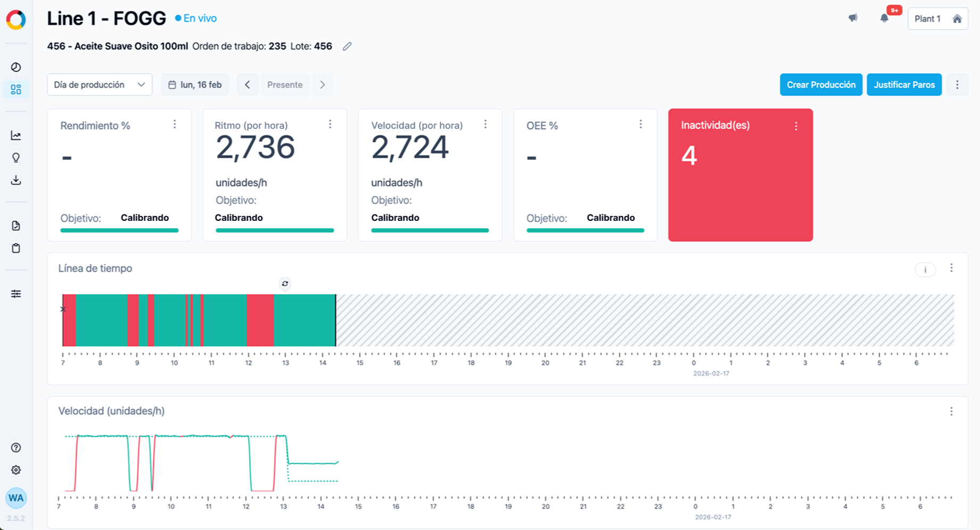The height and width of the screenshot is (530, 980).
Task: Click the Line 1 - FOGG title
Action: (x=106, y=19)
